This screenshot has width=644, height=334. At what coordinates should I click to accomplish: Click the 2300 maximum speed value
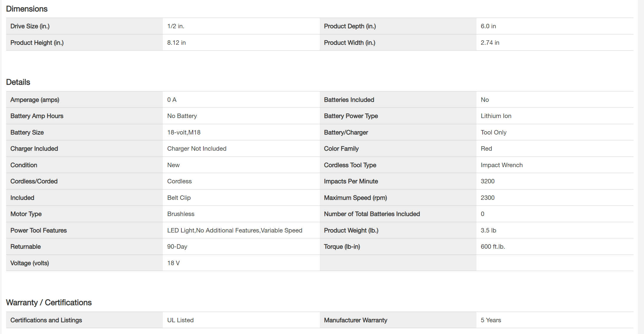click(x=487, y=198)
